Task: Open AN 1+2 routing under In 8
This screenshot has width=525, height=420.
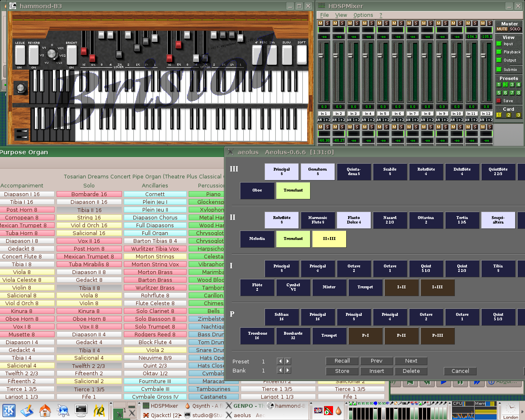Action: click(427, 120)
